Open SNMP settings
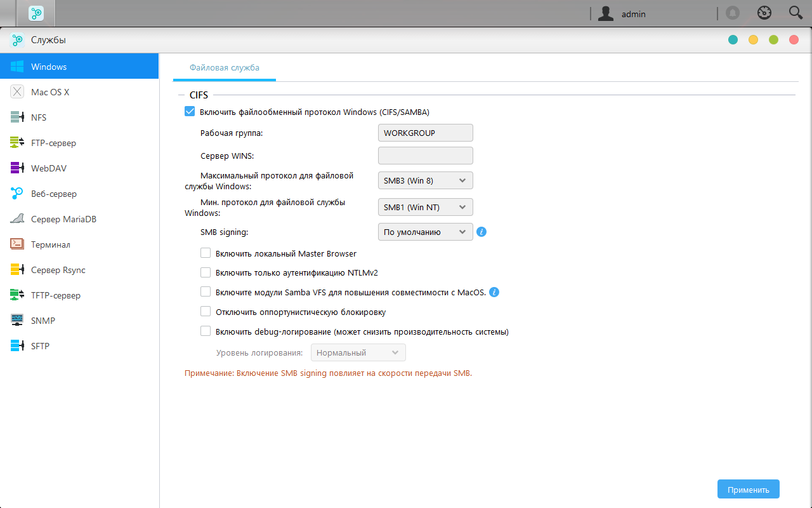 (79, 321)
